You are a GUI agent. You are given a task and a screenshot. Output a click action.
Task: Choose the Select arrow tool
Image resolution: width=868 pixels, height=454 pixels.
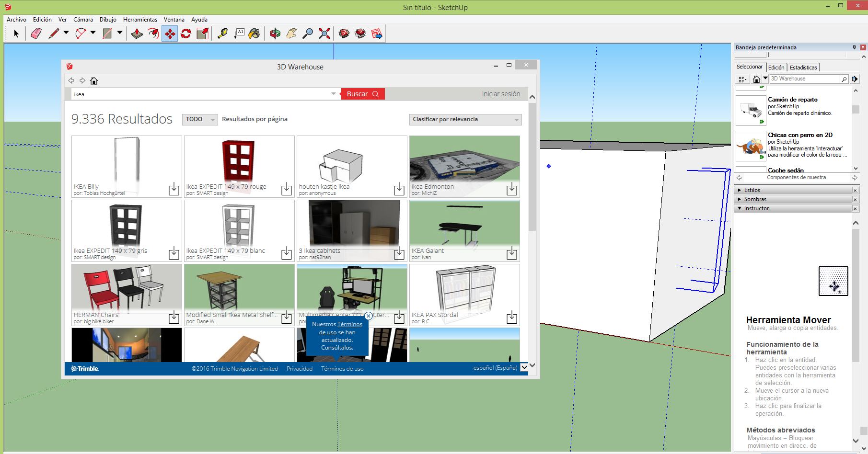(16, 34)
